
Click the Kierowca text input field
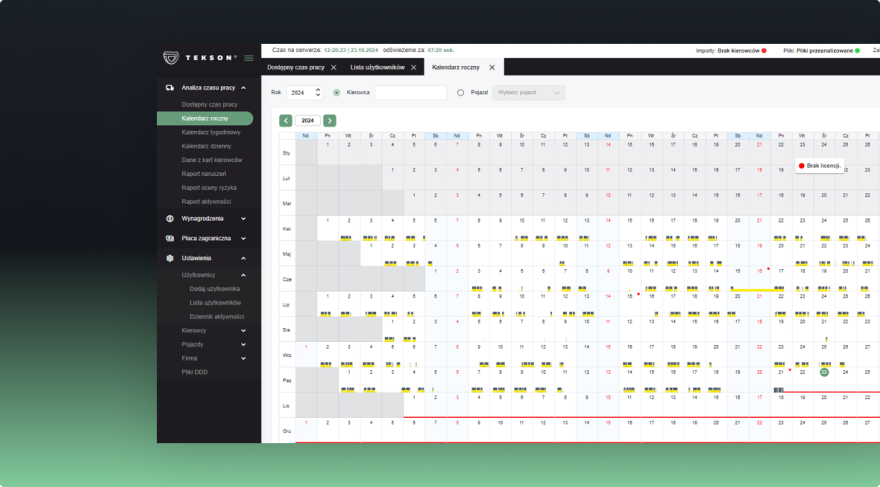click(x=410, y=92)
